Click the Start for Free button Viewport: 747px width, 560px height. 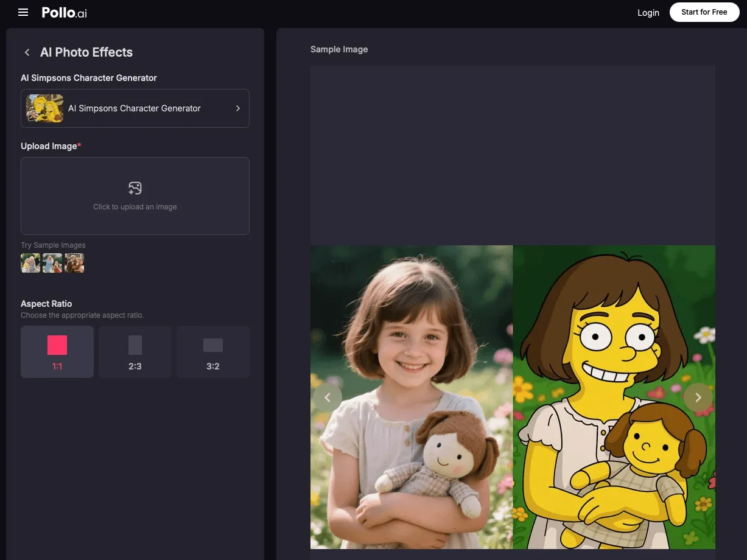[x=704, y=12]
